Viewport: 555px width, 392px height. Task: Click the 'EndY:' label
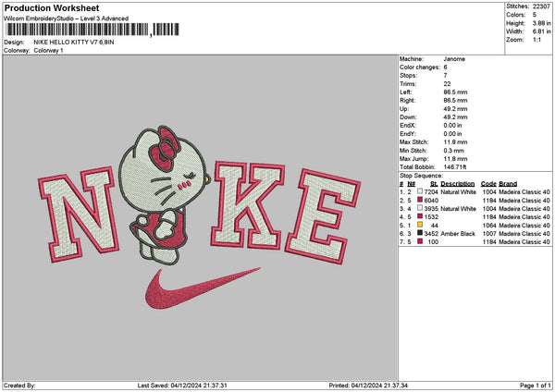click(408, 134)
